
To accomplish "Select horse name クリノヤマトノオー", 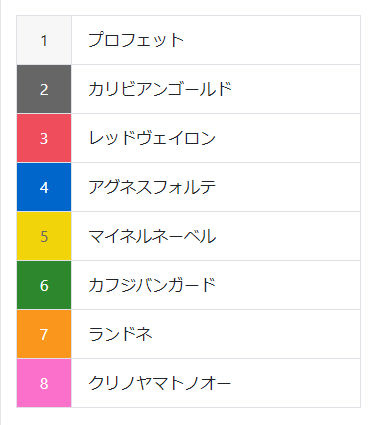I will pyautogui.click(x=160, y=383).
